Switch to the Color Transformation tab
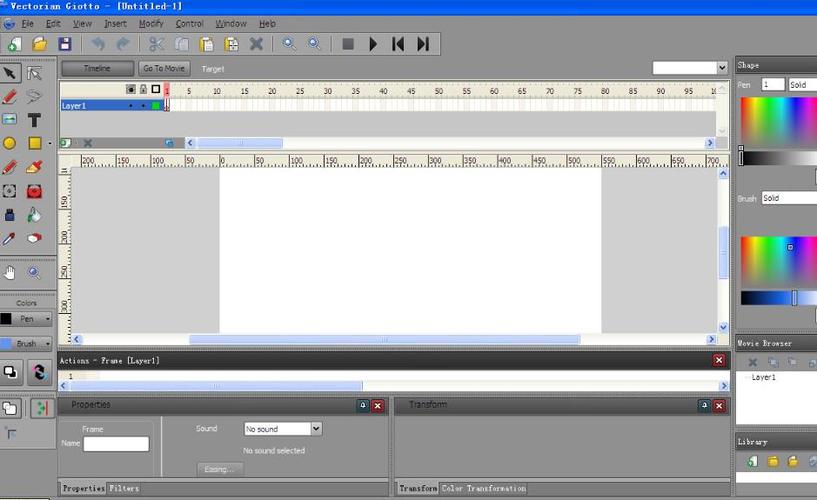Screen dimensions: 817x500 (484, 488)
